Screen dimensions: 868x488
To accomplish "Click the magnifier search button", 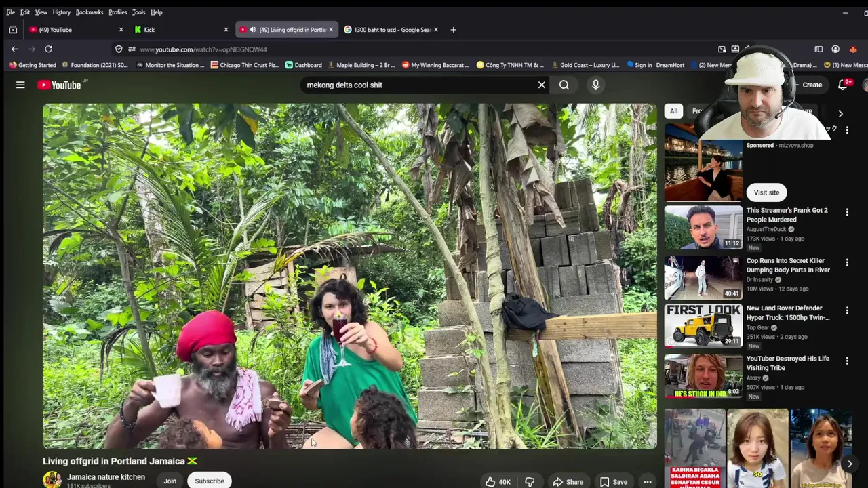I will (x=564, y=85).
